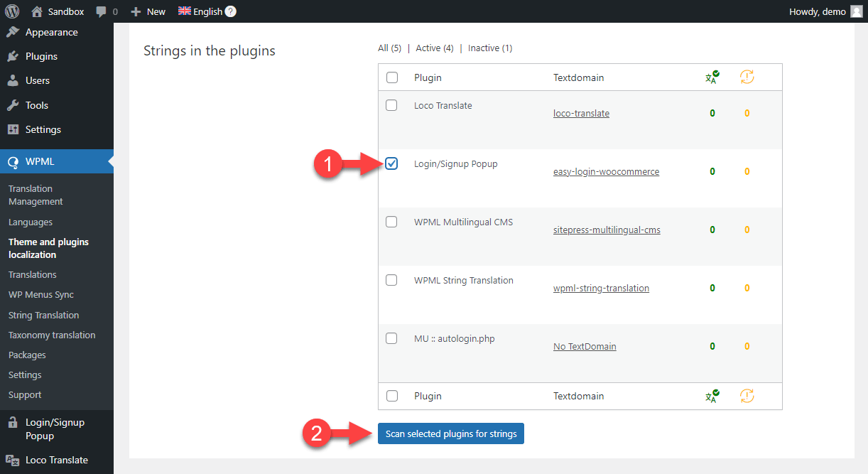This screenshot has height=474, width=868.
Task: Click the needs-update icon in table footer
Action: [x=747, y=396]
